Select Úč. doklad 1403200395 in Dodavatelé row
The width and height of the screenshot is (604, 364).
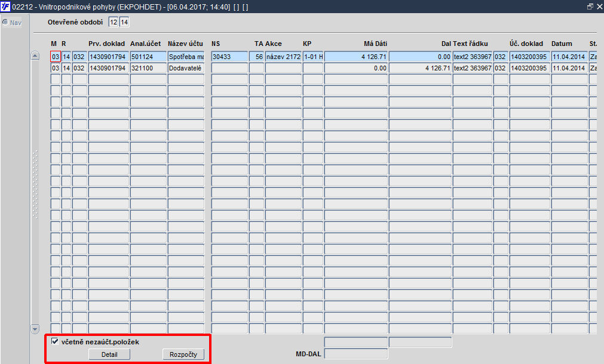pos(530,68)
